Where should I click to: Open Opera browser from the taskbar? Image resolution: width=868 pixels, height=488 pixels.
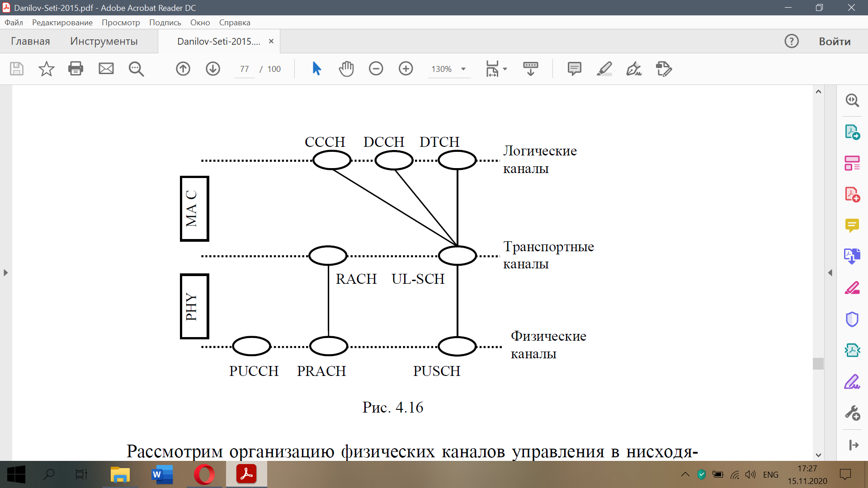pos(204,474)
